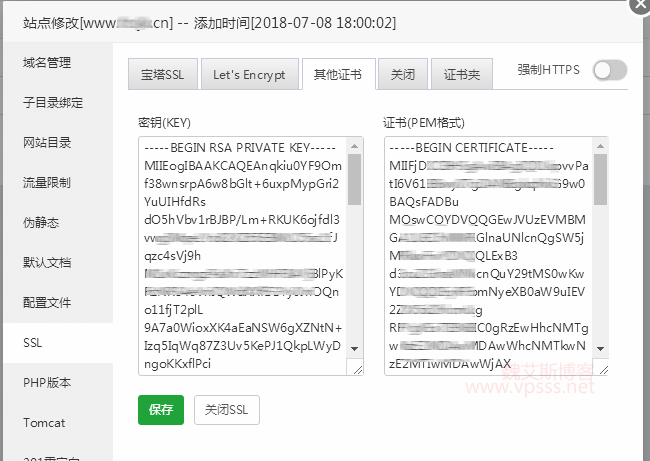Select 伪静态 from the left menu
Viewport: 650px width, 461px height.
[41, 223]
